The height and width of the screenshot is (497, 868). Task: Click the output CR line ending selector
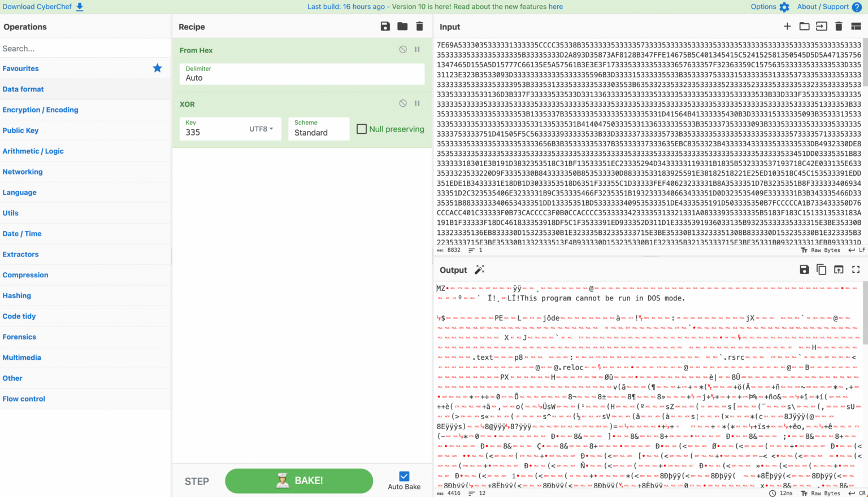click(857, 493)
